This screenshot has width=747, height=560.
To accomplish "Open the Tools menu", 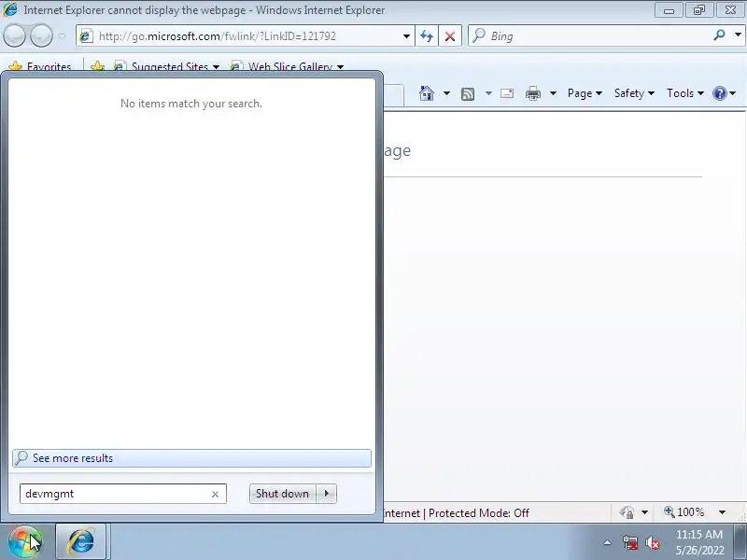I will [x=685, y=93].
